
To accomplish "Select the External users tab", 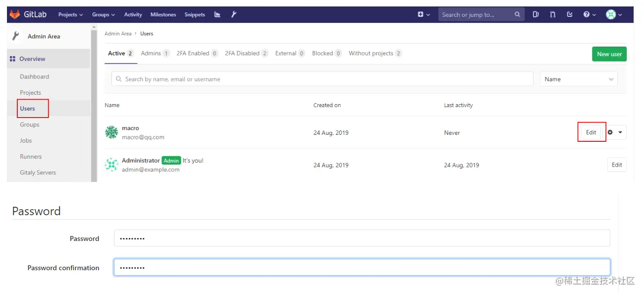I will coord(290,54).
